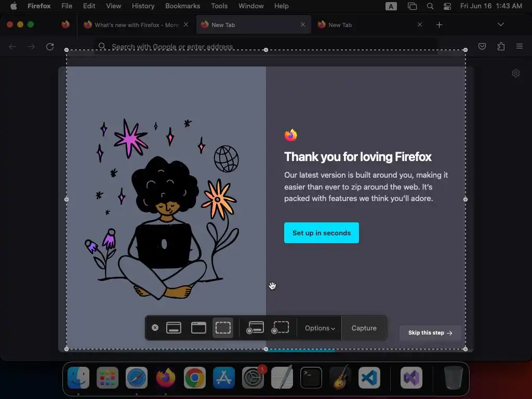
Task: Open the Help menu
Action: pos(281,6)
